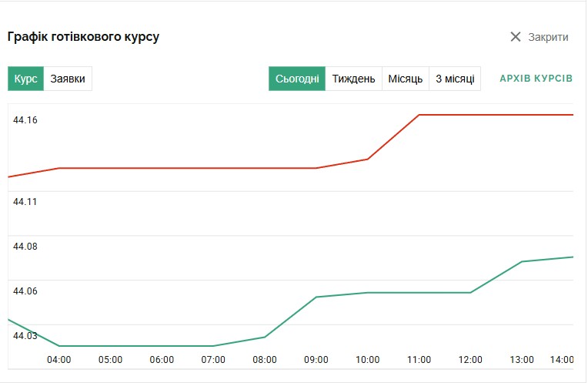Select the 3 місяці time range

(x=455, y=79)
